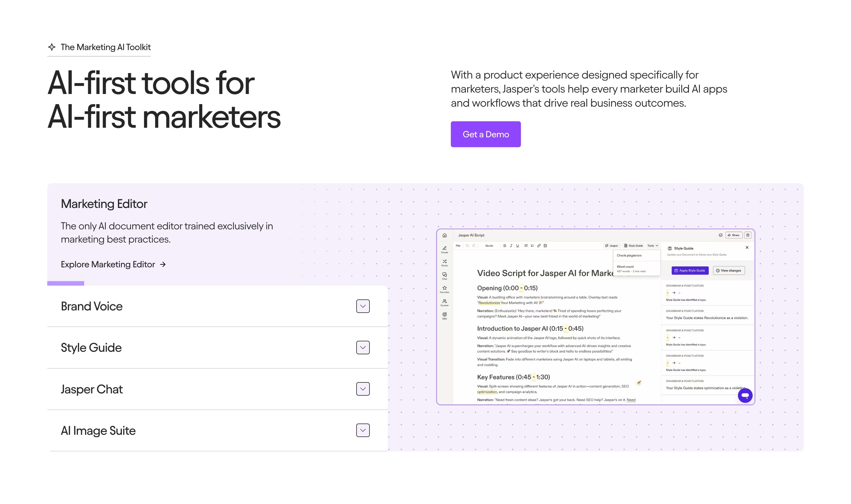
Task: Click the underlined word optimization in document
Action: click(487, 392)
